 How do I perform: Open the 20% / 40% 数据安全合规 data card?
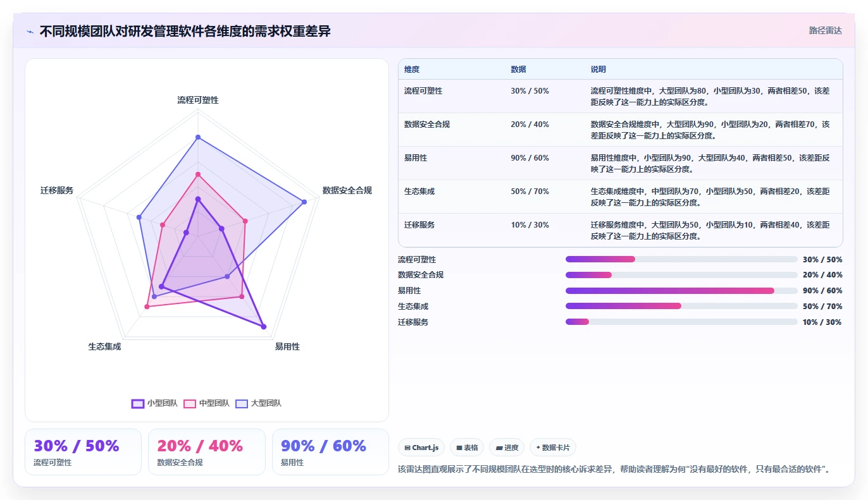207,452
